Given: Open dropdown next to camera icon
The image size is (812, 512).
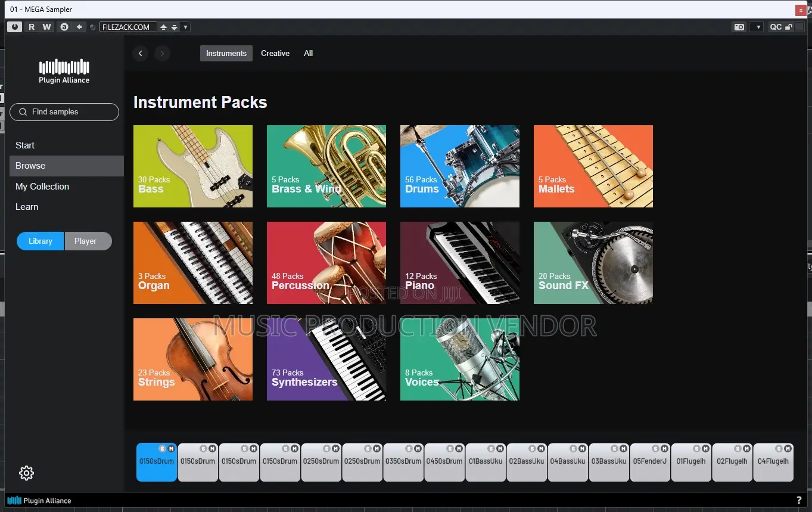Looking at the screenshot, I should [x=756, y=27].
